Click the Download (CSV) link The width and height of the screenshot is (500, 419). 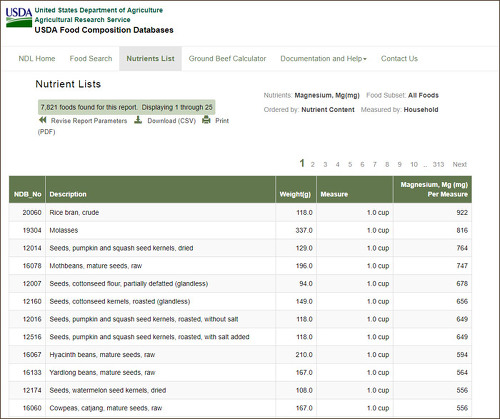(x=171, y=121)
